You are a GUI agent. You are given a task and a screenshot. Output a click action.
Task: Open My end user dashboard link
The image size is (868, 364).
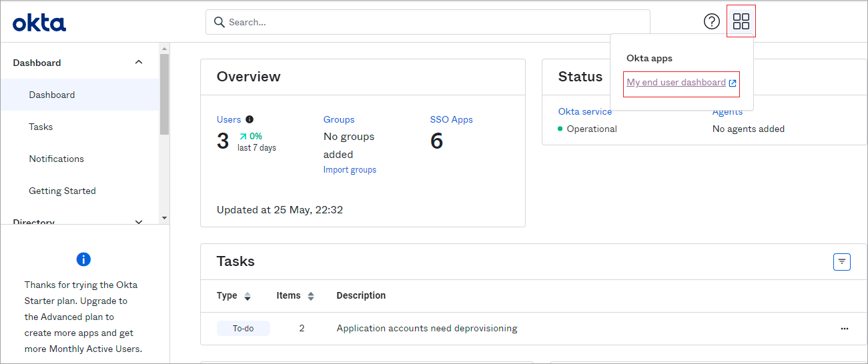point(676,83)
